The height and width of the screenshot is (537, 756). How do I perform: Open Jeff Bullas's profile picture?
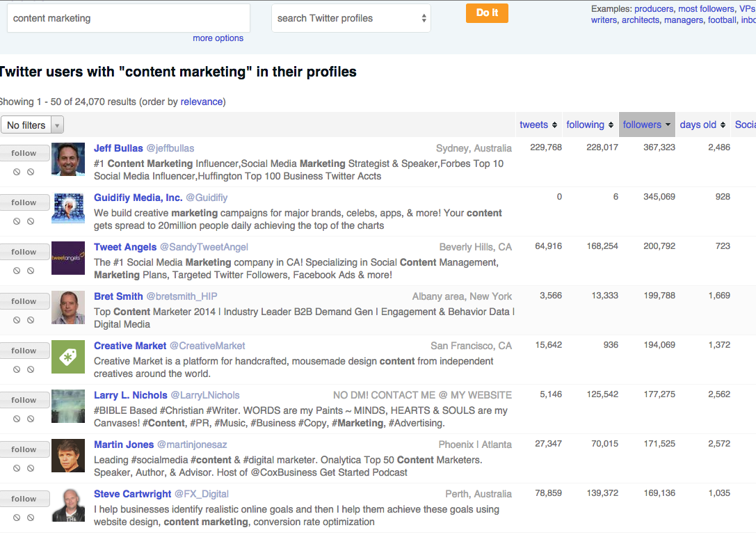click(x=68, y=159)
